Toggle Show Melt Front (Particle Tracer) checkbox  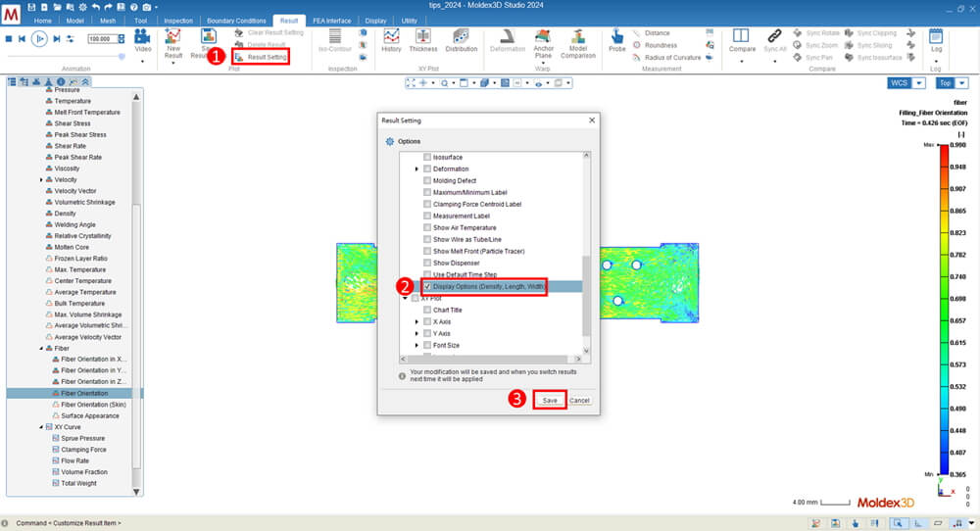point(427,251)
